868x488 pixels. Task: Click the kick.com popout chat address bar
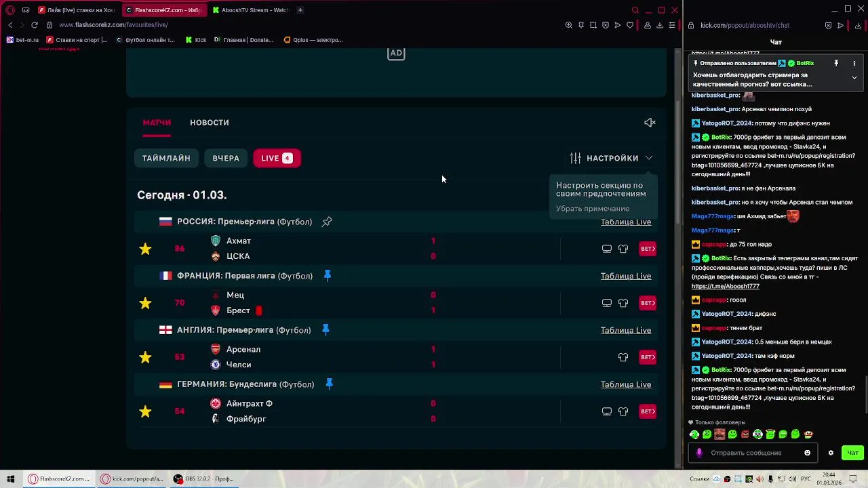click(x=745, y=25)
